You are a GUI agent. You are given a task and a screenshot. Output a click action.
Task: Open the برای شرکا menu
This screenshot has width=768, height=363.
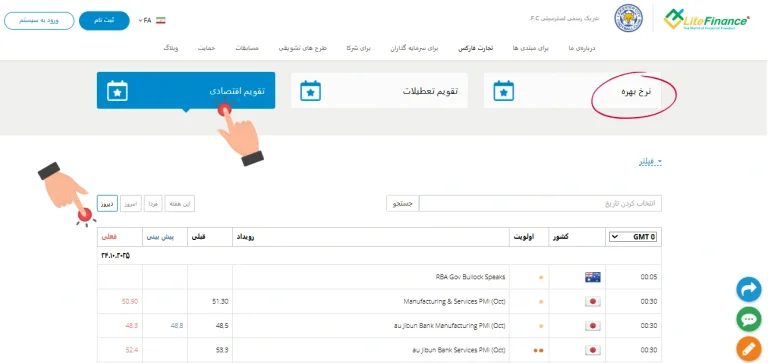click(x=359, y=48)
